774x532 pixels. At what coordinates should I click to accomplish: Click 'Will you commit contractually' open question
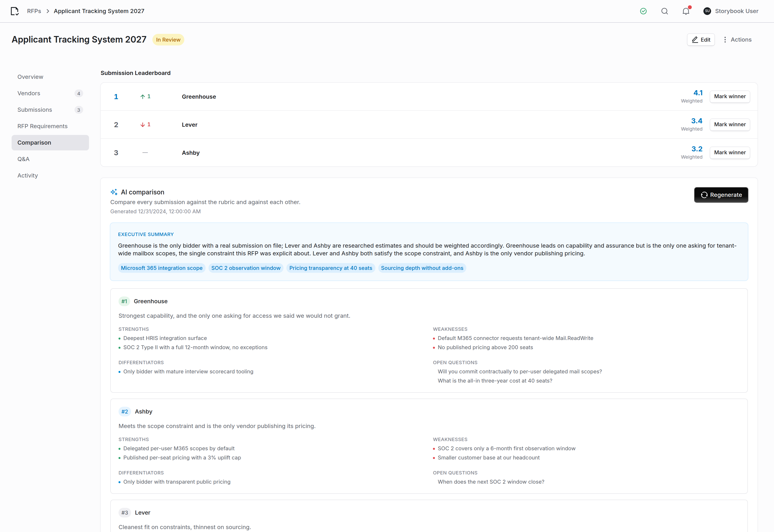(520, 371)
